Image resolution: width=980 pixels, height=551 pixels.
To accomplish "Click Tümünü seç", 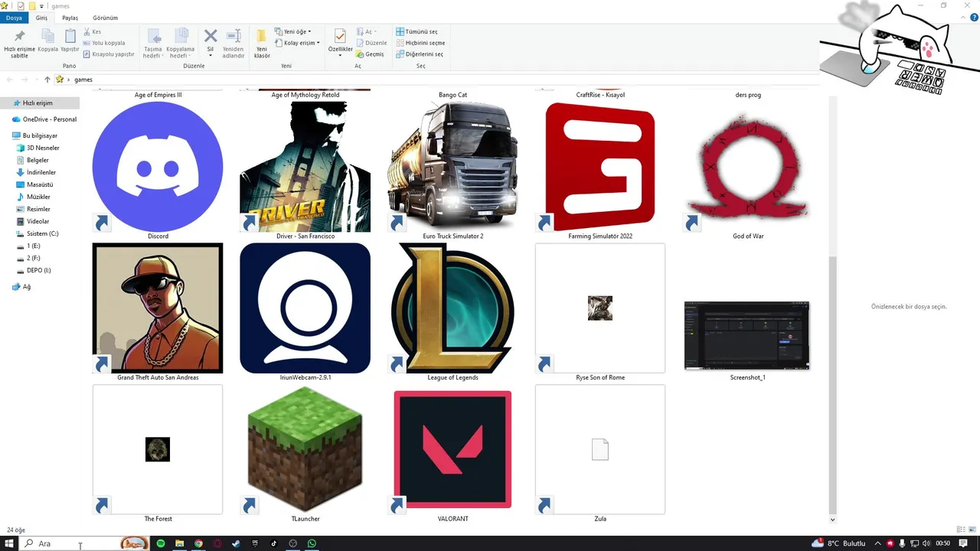I will [x=417, y=32].
